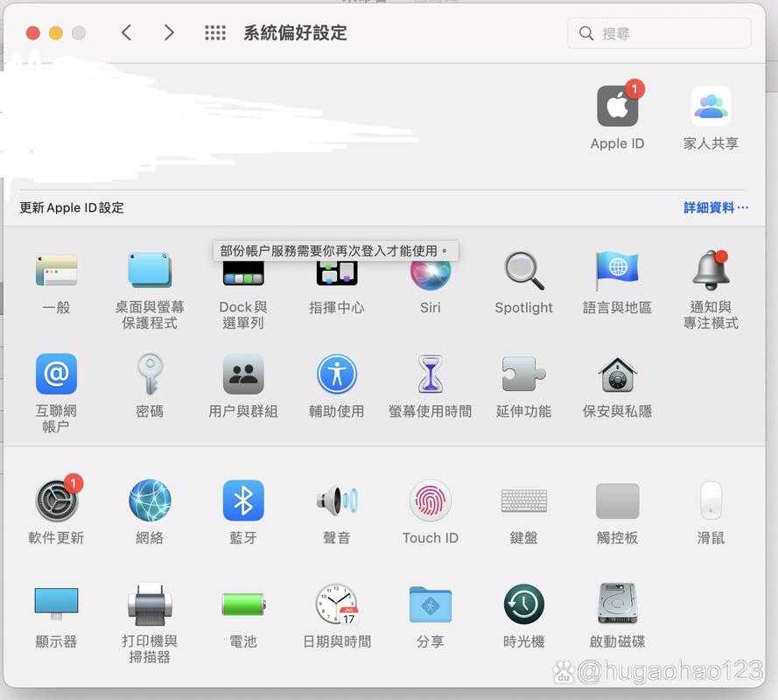The width and height of the screenshot is (778, 700).
Task: Open 保安與私隱 security settings
Action: (x=617, y=374)
